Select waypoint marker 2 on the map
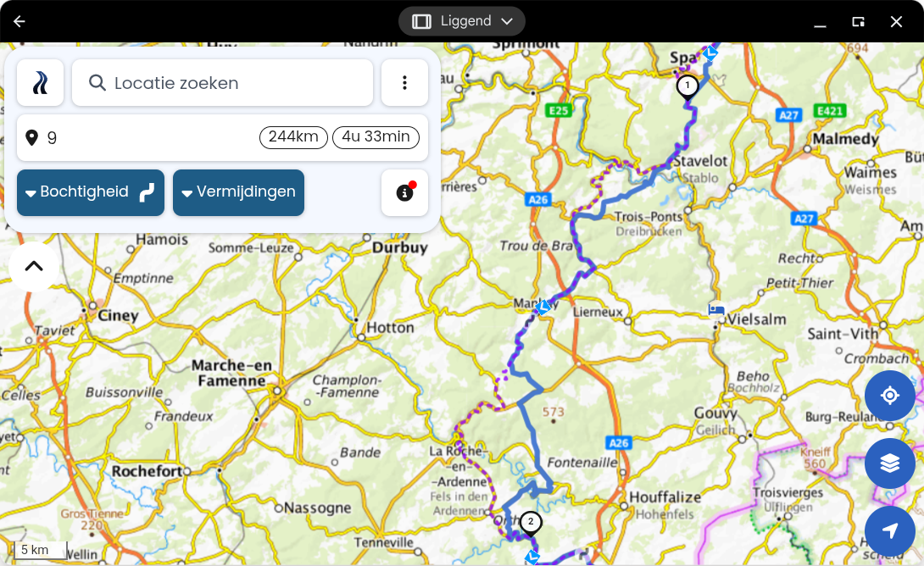This screenshot has width=924, height=566. tap(531, 523)
